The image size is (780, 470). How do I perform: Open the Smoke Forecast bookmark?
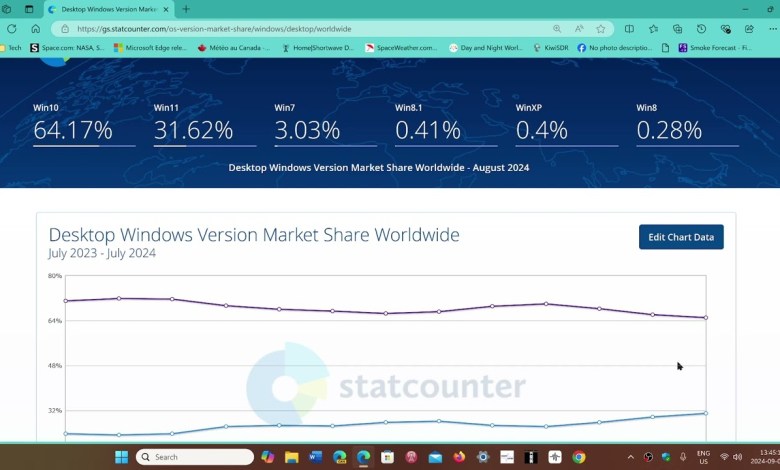[715, 48]
